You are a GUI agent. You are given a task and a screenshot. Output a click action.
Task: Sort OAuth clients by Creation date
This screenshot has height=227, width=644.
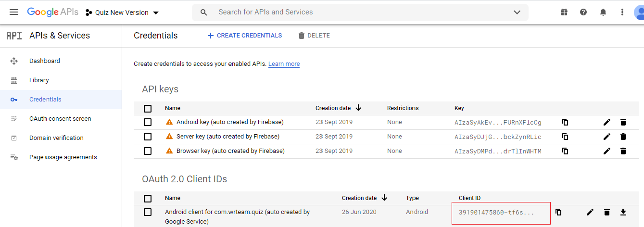click(x=365, y=198)
